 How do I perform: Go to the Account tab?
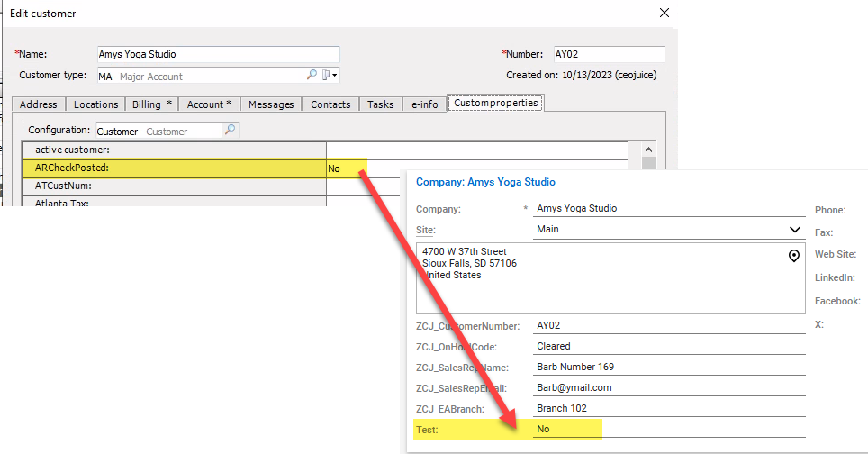[209, 104]
